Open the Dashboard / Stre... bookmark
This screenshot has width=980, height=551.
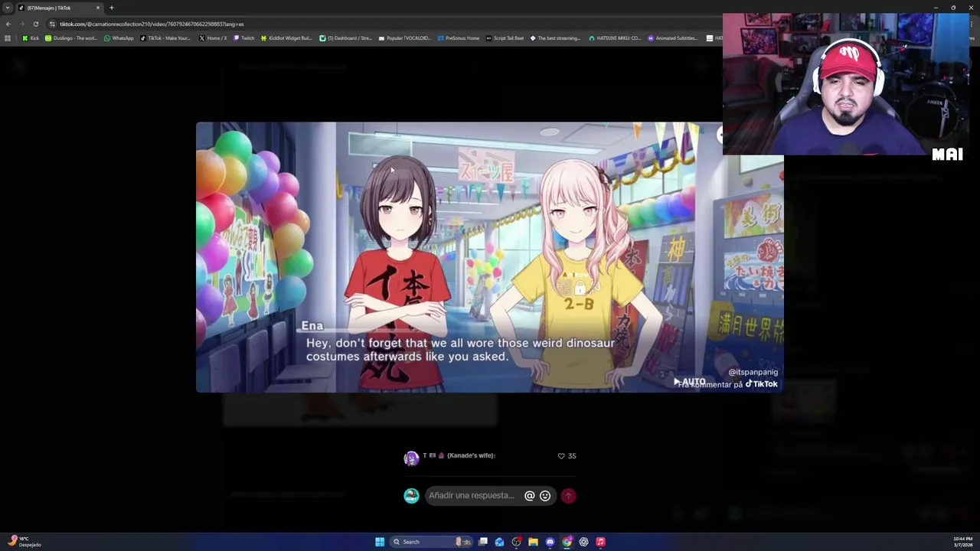point(345,38)
